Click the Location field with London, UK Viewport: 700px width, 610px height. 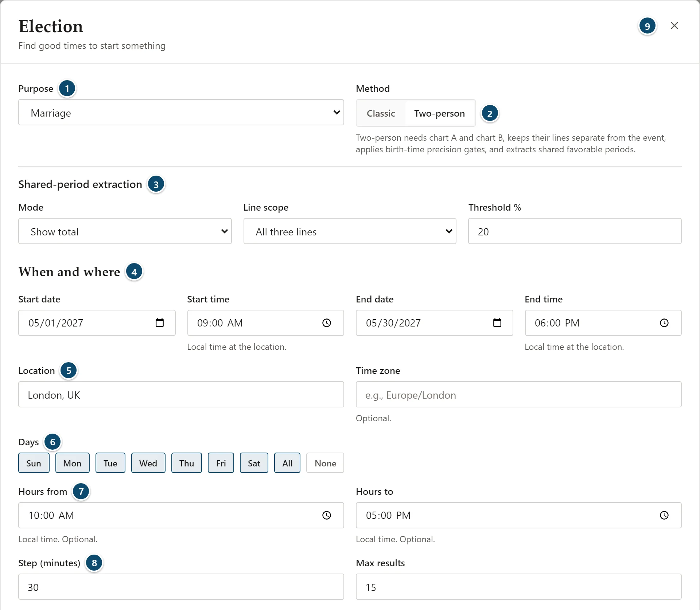click(181, 394)
